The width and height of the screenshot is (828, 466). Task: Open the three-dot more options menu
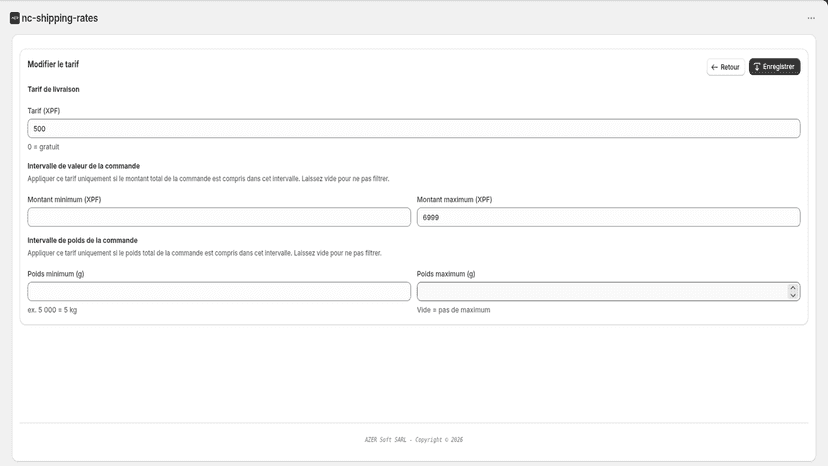click(x=811, y=18)
